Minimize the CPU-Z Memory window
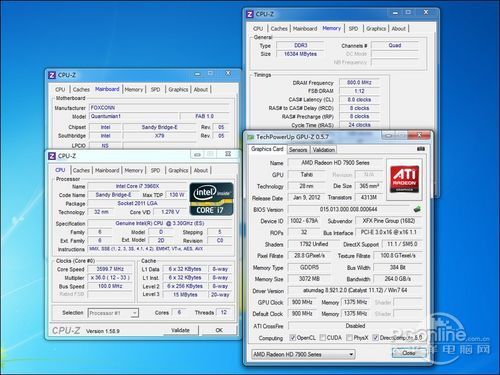This screenshot has width=500, height=375. [x=395, y=13]
